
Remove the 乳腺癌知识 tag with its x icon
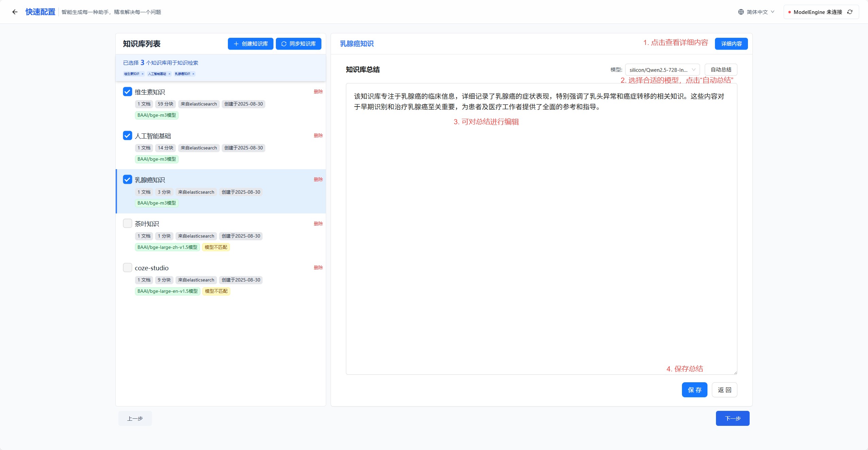tap(193, 74)
